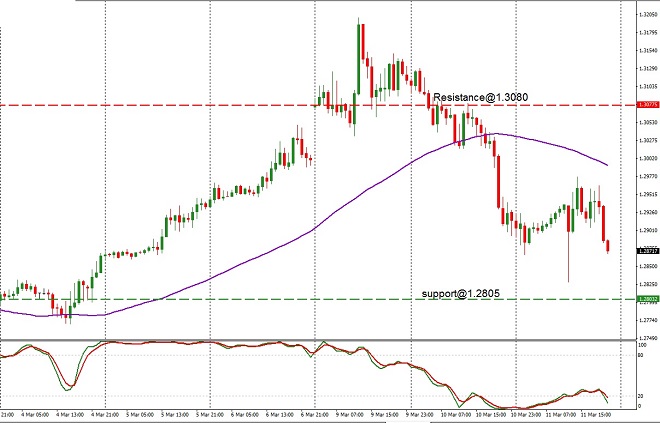Select the red 1.30775 price tag
660x423 pixels.
tap(648, 104)
